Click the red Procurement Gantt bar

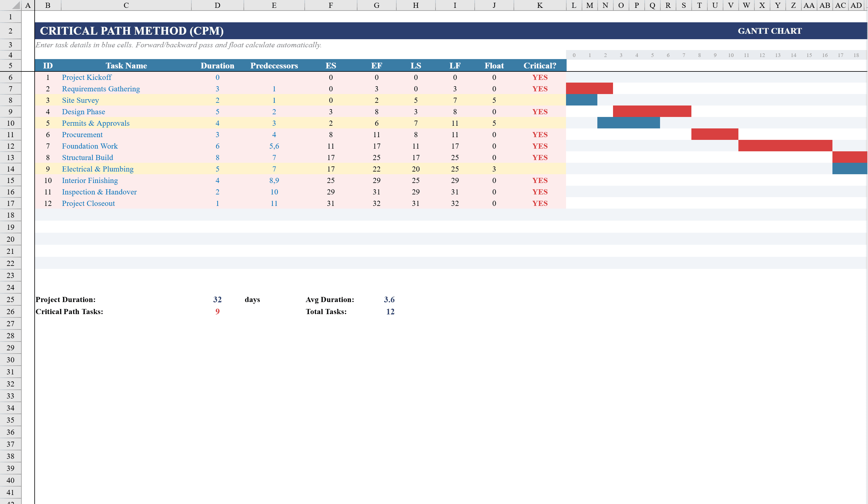(714, 134)
